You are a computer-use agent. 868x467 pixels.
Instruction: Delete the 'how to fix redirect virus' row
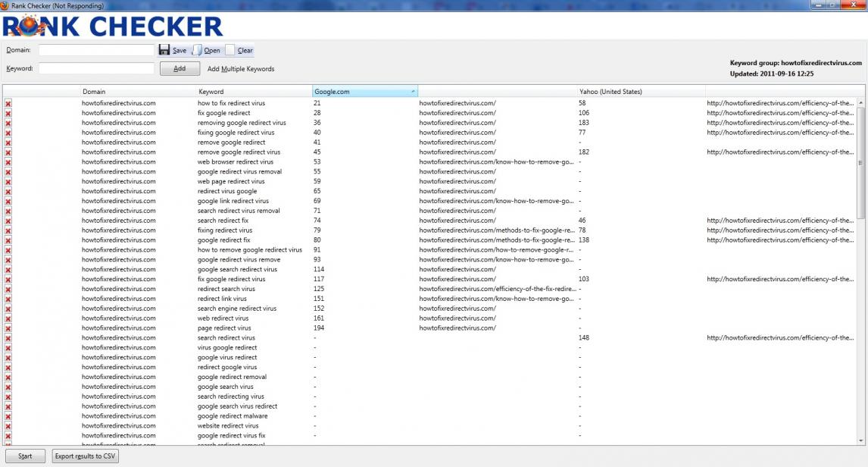click(8, 104)
